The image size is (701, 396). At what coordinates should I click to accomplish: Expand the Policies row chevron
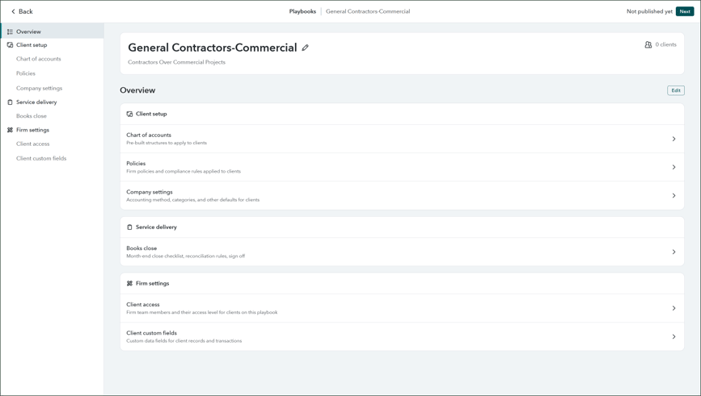(x=674, y=167)
